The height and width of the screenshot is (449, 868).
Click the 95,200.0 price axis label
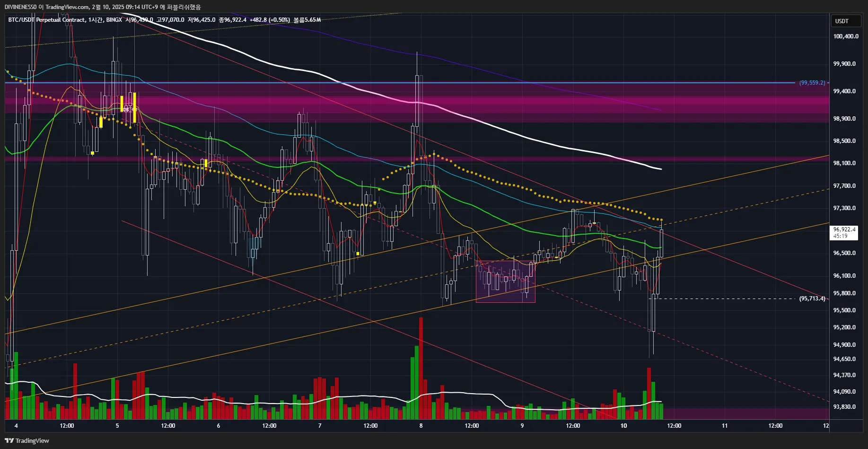click(x=844, y=327)
